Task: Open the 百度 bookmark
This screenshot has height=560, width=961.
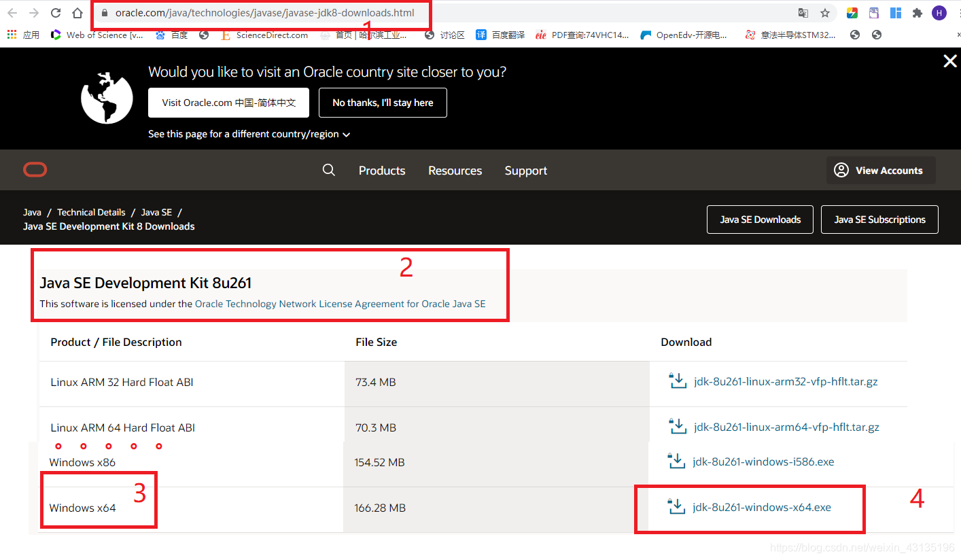Action: (171, 35)
